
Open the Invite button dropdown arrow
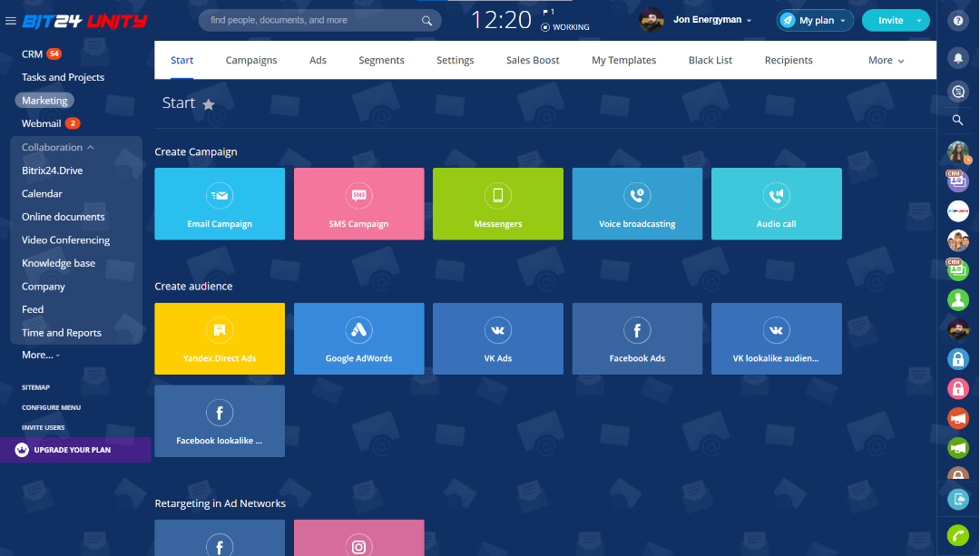coord(918,21)
